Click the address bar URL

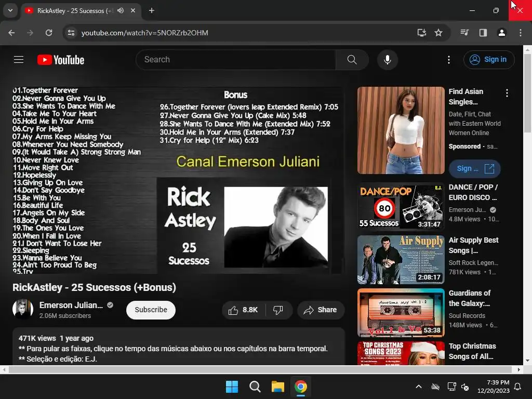[x=144, y=33]
